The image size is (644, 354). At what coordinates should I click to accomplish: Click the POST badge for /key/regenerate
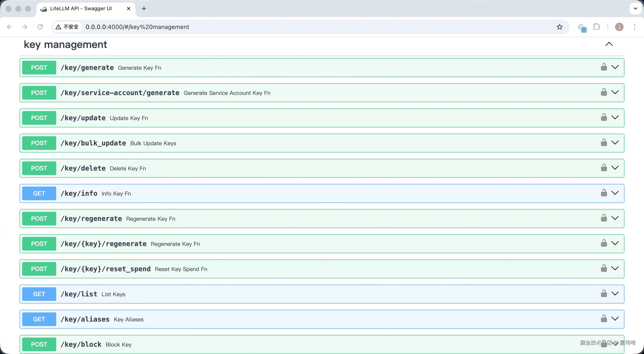(x=39, y=219)
